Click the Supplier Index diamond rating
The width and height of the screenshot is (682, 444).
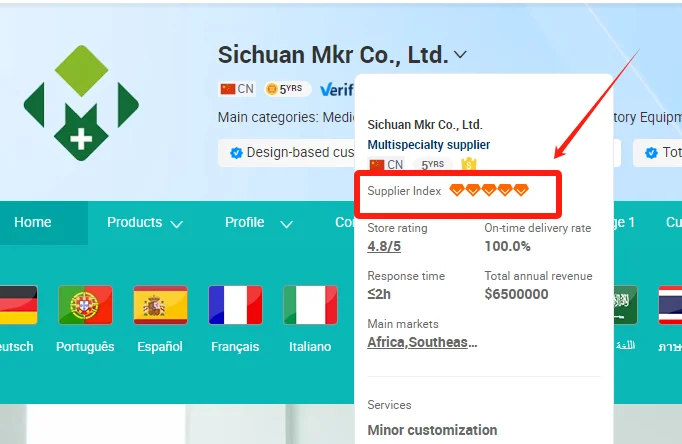pyautogui.click(x=488, y=190)
